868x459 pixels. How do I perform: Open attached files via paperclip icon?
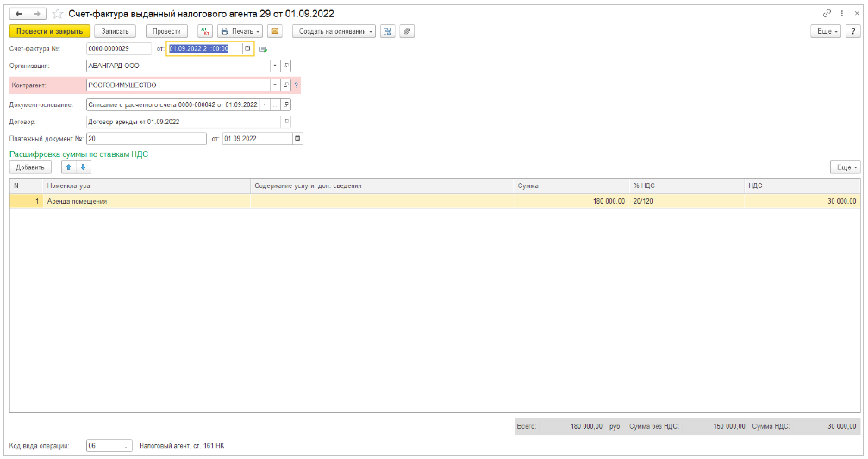[x=407, y=32]
